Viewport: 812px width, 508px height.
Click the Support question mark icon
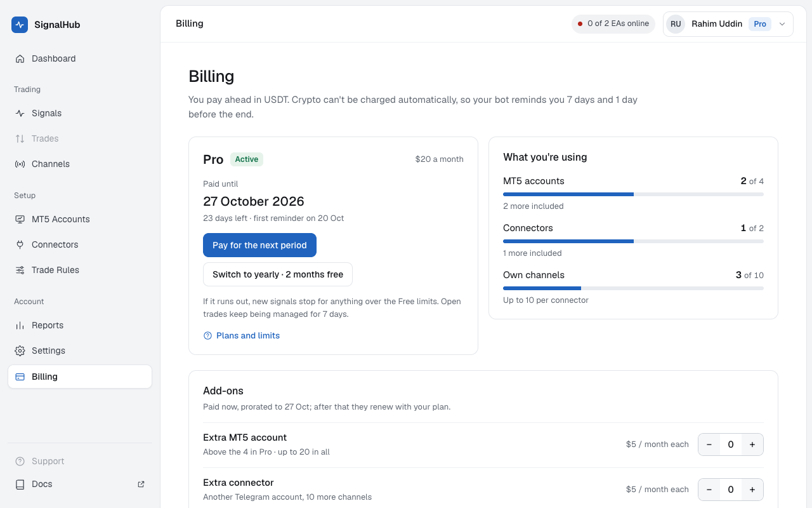click(x=20, y=461)
